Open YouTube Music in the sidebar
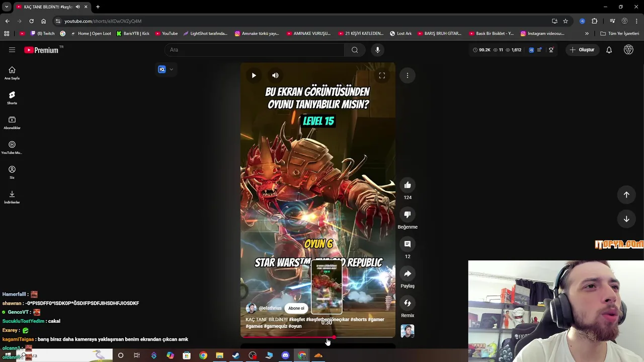Image resolution: width=644 pixels, height=362 pixels. (12, 147)
